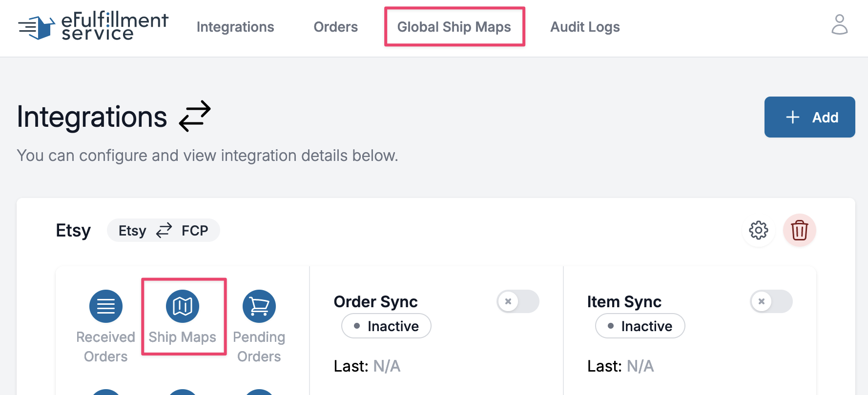Viewport: 868px width, 395px height.
Task: Open Pending Orders cart icon
Action: pos(259,306)
